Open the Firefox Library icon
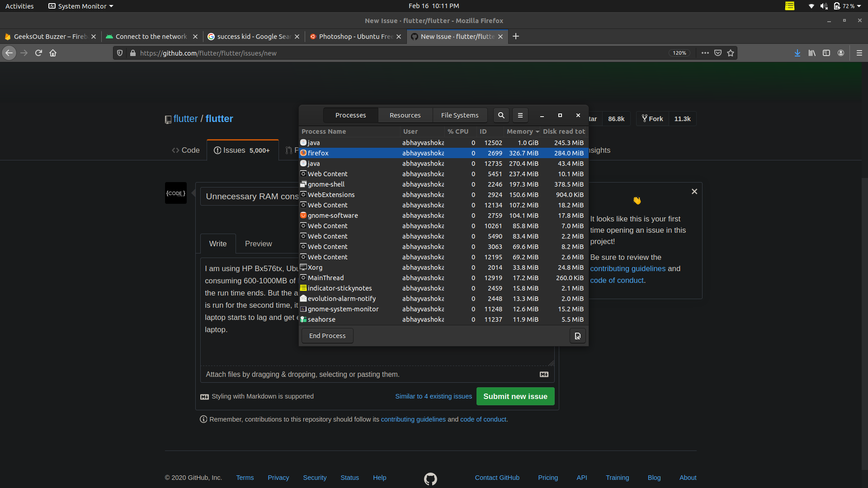Image resolution: width=868 pixels, height=488 pixels. [x=811, y=53]
